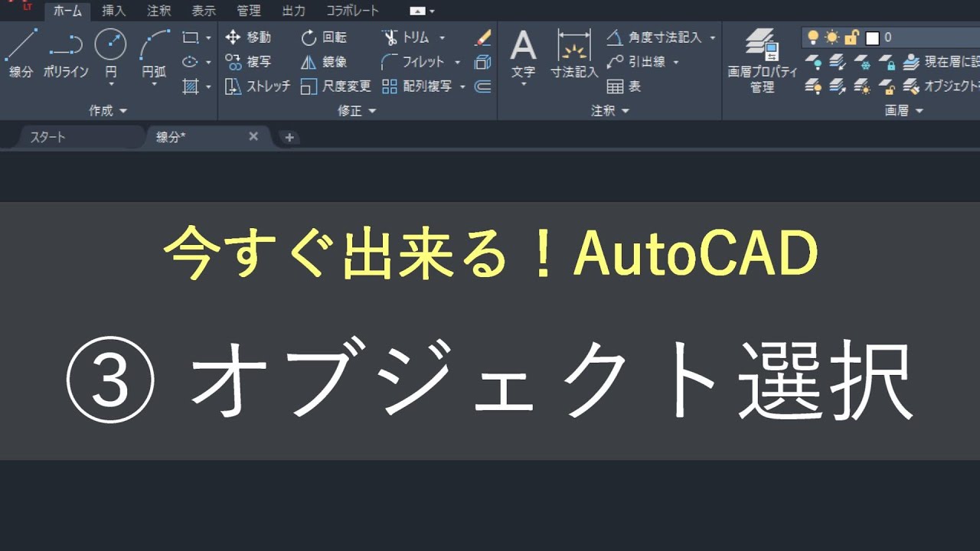The height and width of the screenshot is (551, 980).
Task: Click the 移動 (Move) tool
Action: point(248,37)
